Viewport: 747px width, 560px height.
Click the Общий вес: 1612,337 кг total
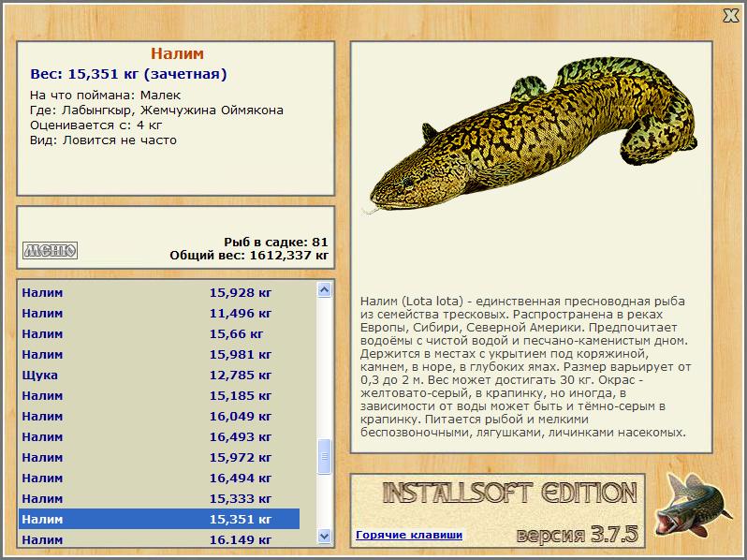pos(249,256)
